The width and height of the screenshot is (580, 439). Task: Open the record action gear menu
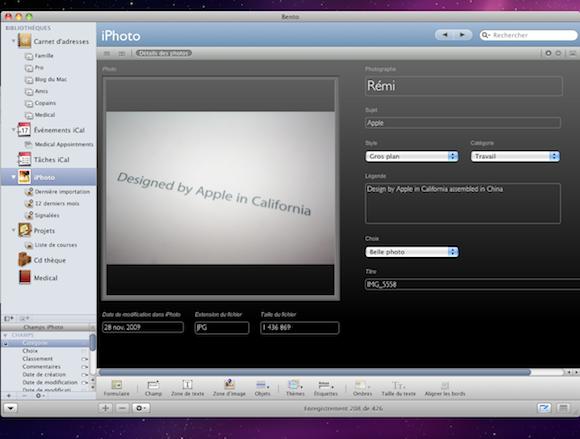tap(141, 408)
